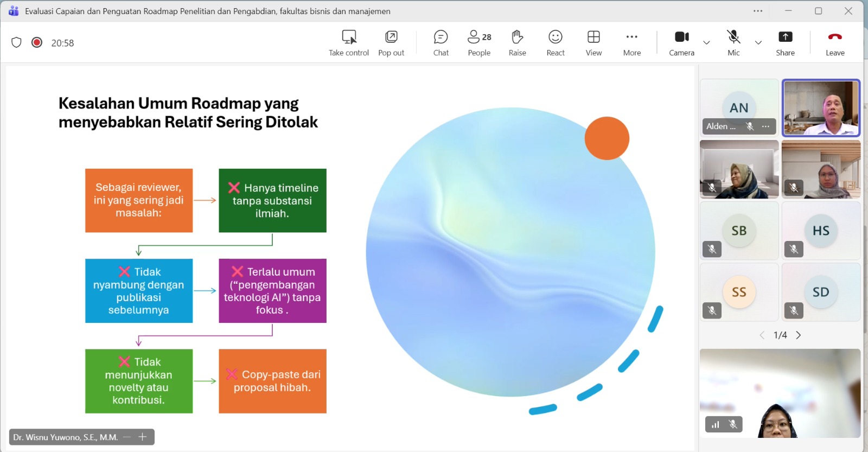Viewport: 868px width, 452px height.
Task: Click the slide title Kesalahan Umum Roadmap
Action: [x=188, y=112]
